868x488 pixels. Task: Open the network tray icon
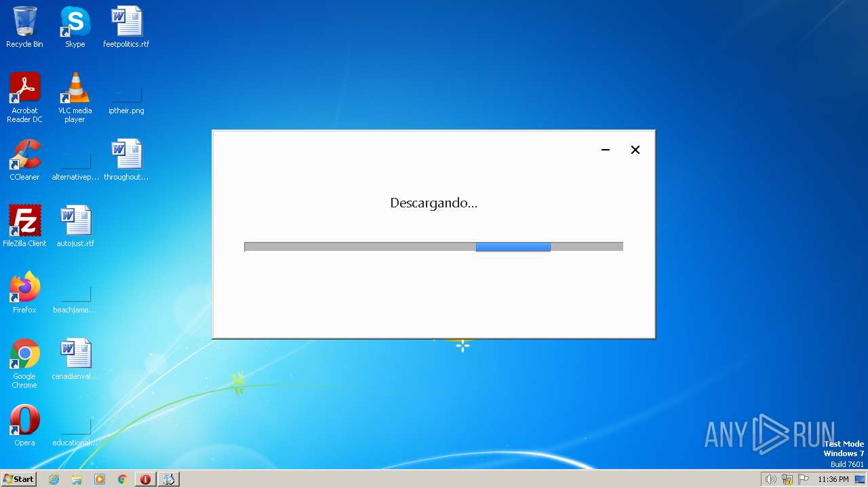[787, 479]
